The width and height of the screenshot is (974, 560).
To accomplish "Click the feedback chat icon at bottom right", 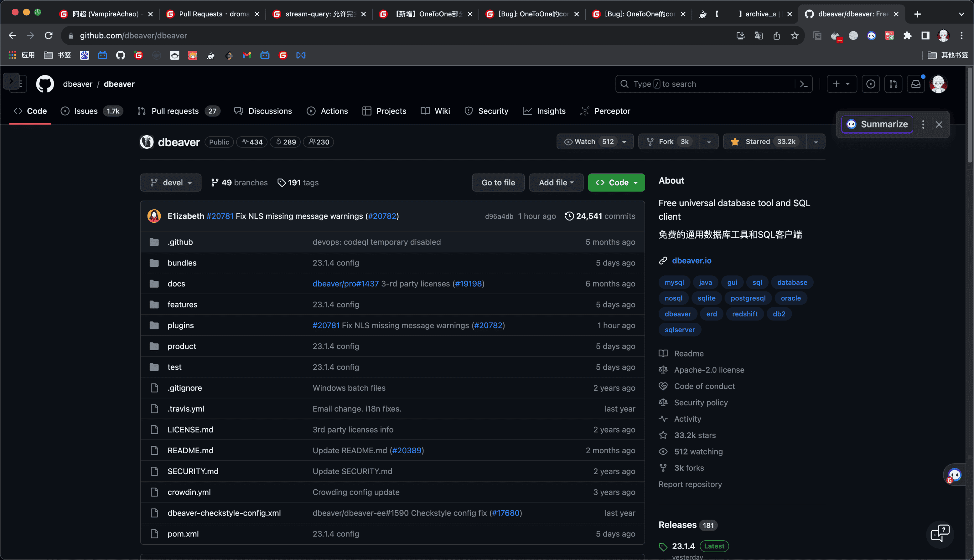I will tap(940, 533).
